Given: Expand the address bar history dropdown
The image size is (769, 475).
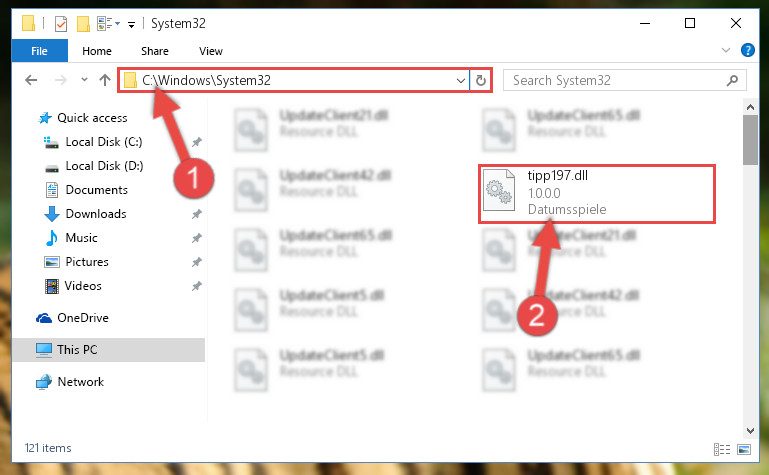Looking at the screenshot, I should 461,80.
